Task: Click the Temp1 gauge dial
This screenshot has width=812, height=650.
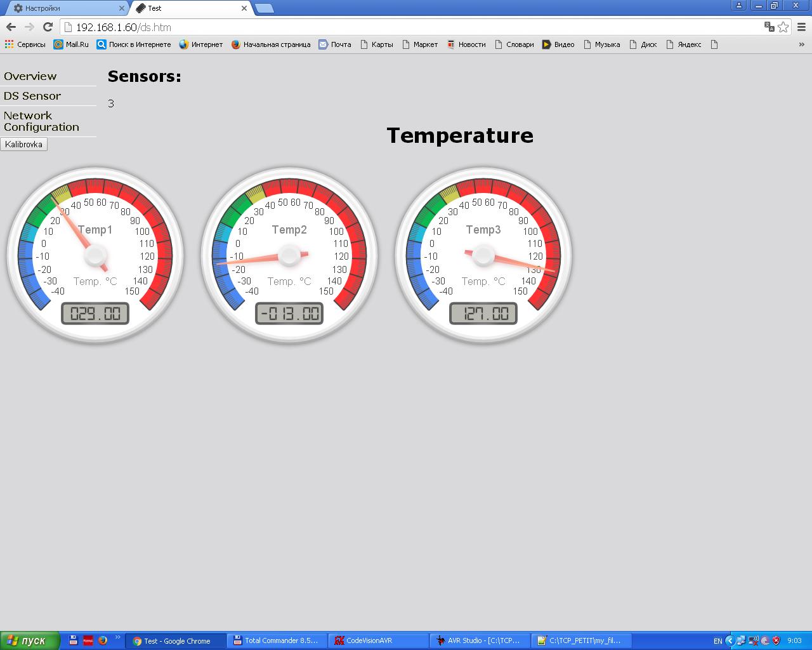Action: coord(95,255)
